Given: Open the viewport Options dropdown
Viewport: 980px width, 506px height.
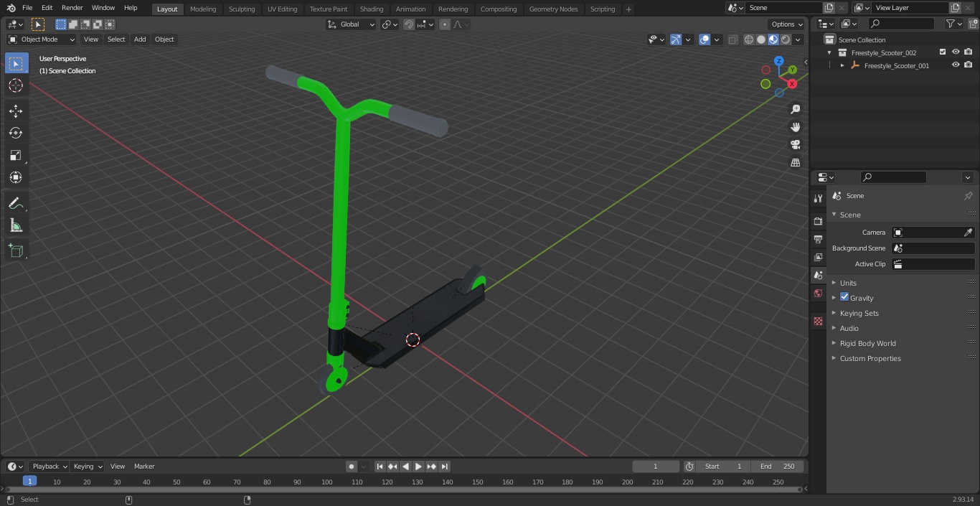Looking at the screenshot, I should tap(787, 24).
